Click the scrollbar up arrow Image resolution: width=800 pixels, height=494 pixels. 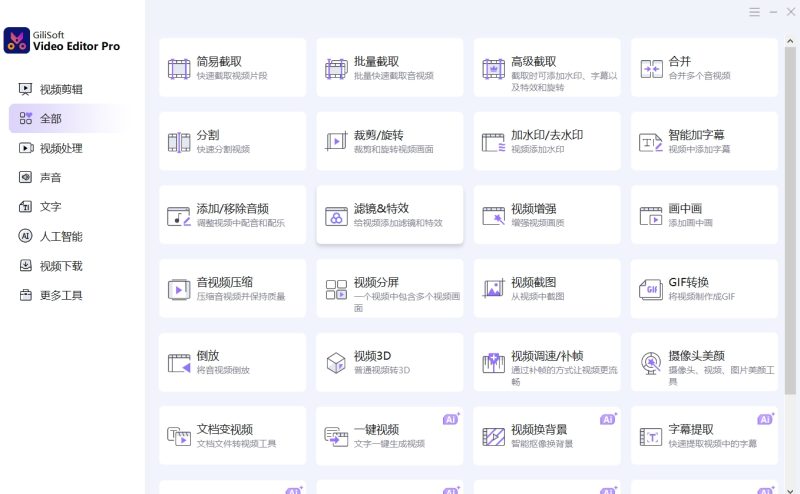pyautogui.click(x=790, y=41)
